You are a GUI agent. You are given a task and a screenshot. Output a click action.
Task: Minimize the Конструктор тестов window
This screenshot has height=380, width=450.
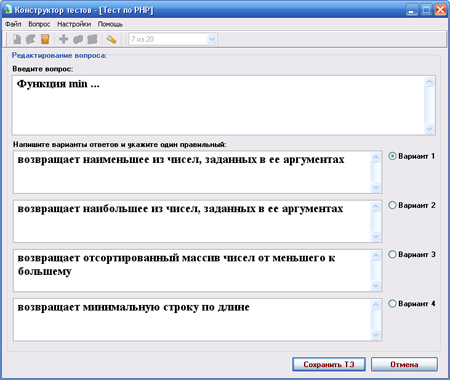click(412, 10)
